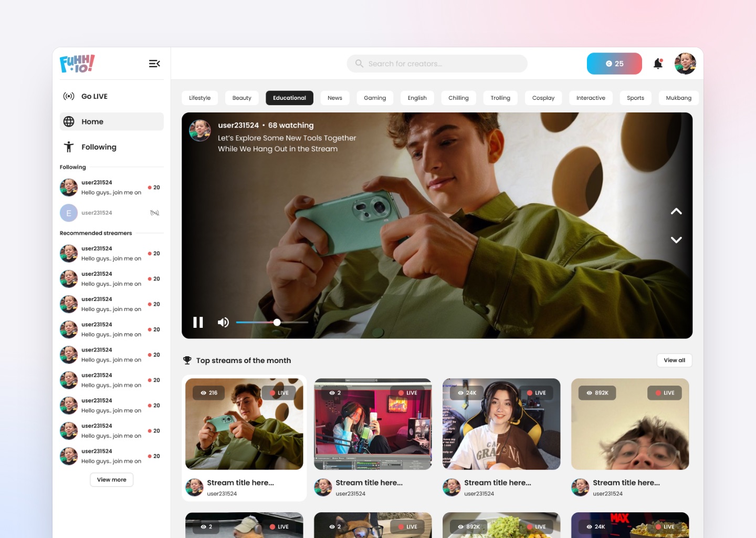The image size is (756, 538).
Task: Open the red-lit room stream thumbnail
Action: (373, 424)
